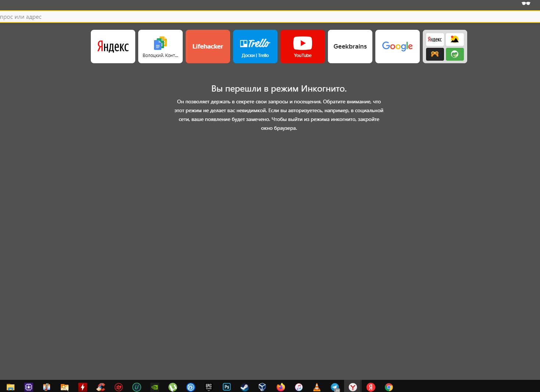Viewport: 540px width, 392px height.
Task: Click the heading "Вы перешли в режим Инкогнито."
Action: click(x=279, y=89)
